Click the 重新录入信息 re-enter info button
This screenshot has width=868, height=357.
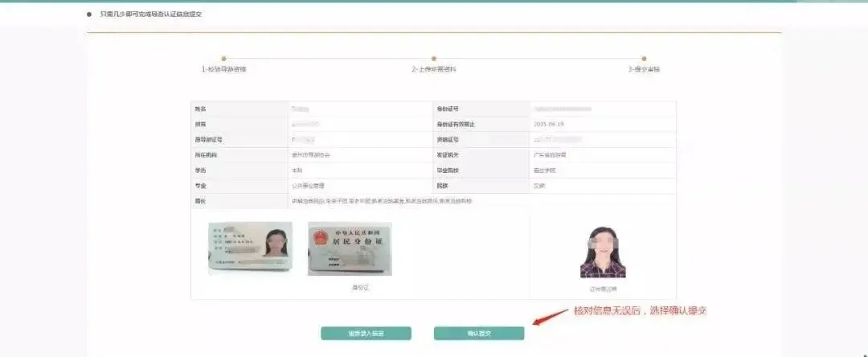click(x=366, y=333)
